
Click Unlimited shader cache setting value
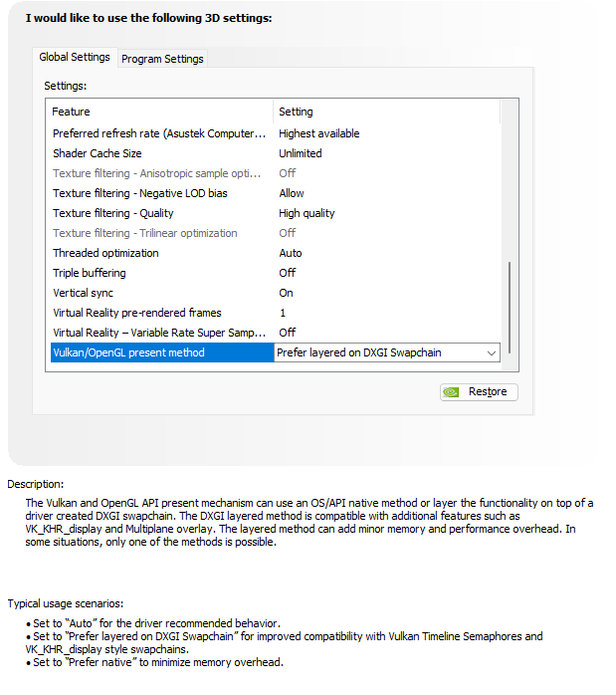(x=301, y=153)
